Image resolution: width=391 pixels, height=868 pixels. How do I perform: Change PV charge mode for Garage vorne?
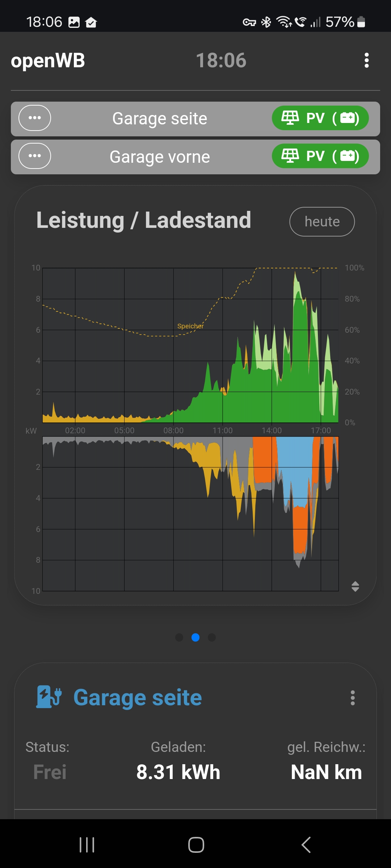[320, 156]
